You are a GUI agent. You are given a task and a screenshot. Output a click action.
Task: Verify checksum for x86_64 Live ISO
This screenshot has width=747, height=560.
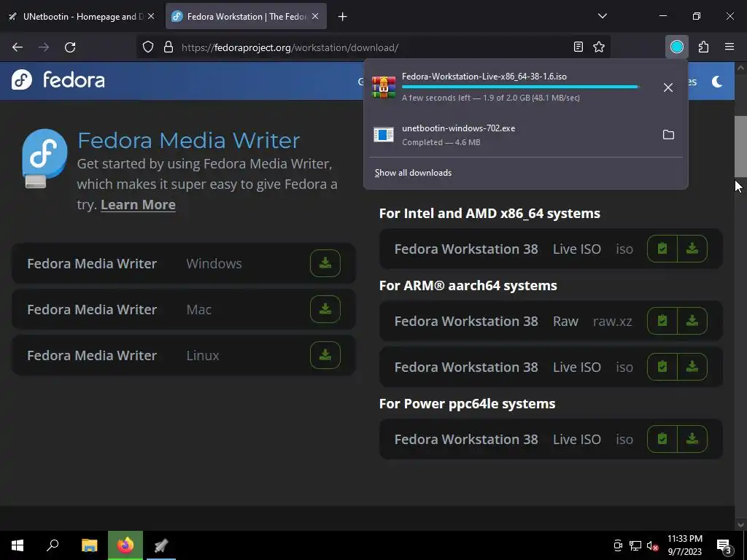pyautogui.click(x=662, y=249)
